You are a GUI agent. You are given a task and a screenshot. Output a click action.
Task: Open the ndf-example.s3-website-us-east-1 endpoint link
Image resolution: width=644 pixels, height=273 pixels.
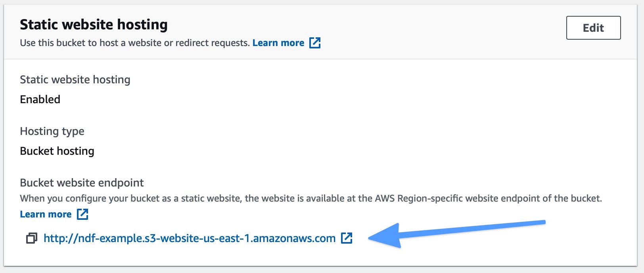point(190,238)
